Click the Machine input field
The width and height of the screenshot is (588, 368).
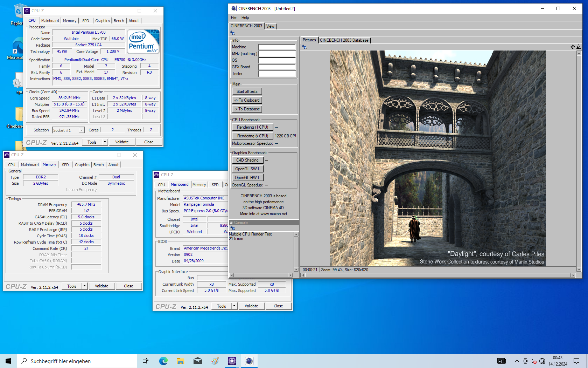(277, 47)
